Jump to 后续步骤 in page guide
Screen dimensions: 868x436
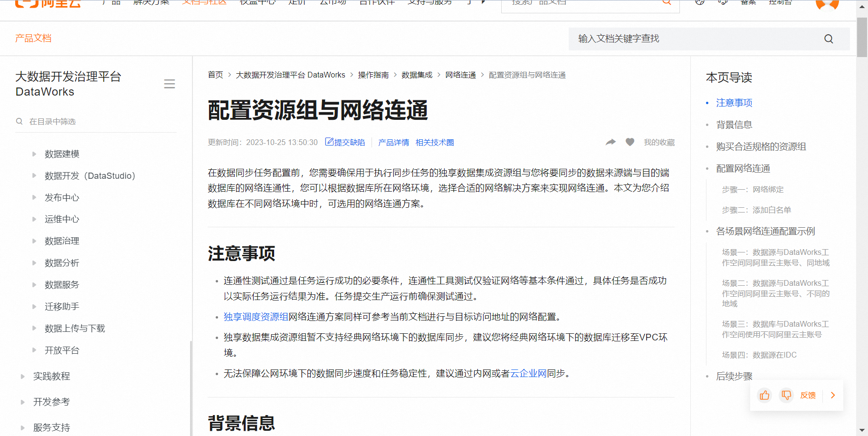tap(734, 377)
